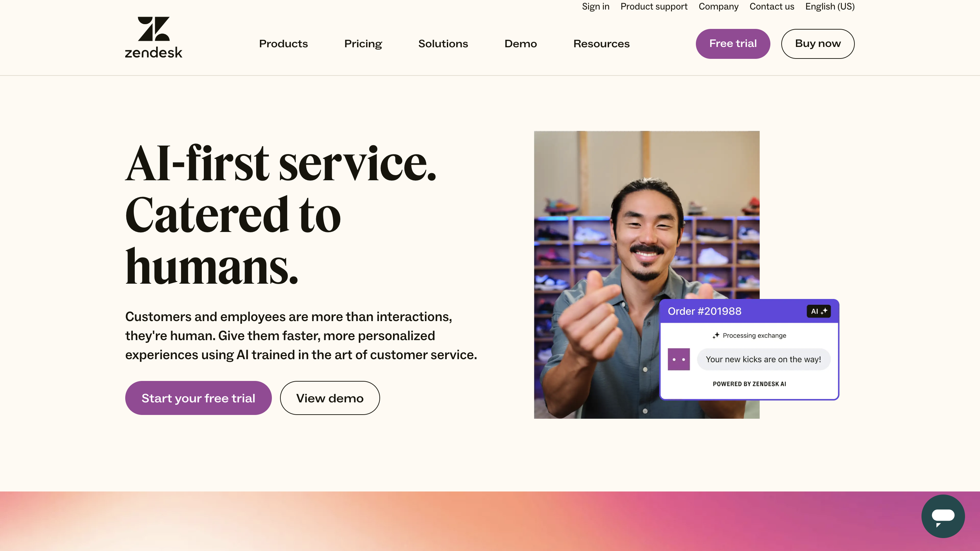The image size is (980, 551).
Task: Open the Demo nav item
Action: click(x=520, y=44)
